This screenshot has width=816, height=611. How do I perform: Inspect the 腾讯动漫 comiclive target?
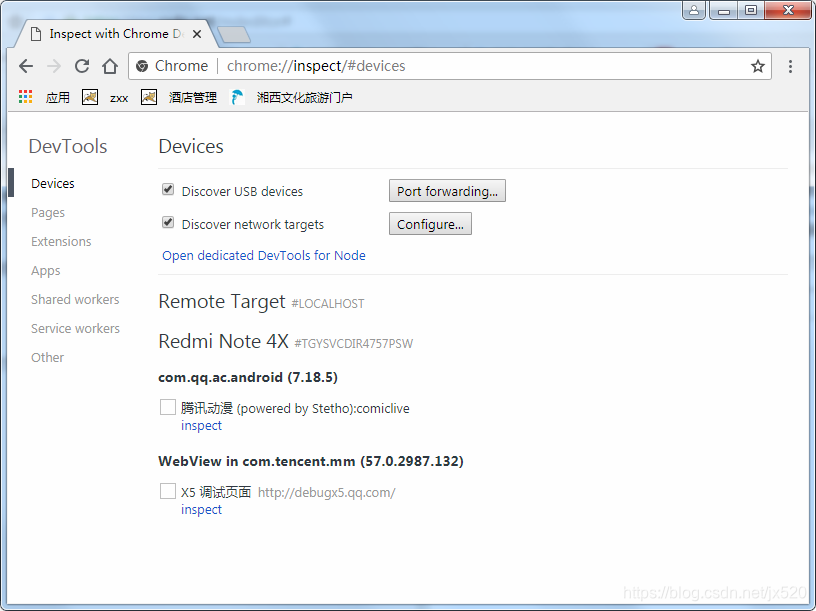[201, 426]
